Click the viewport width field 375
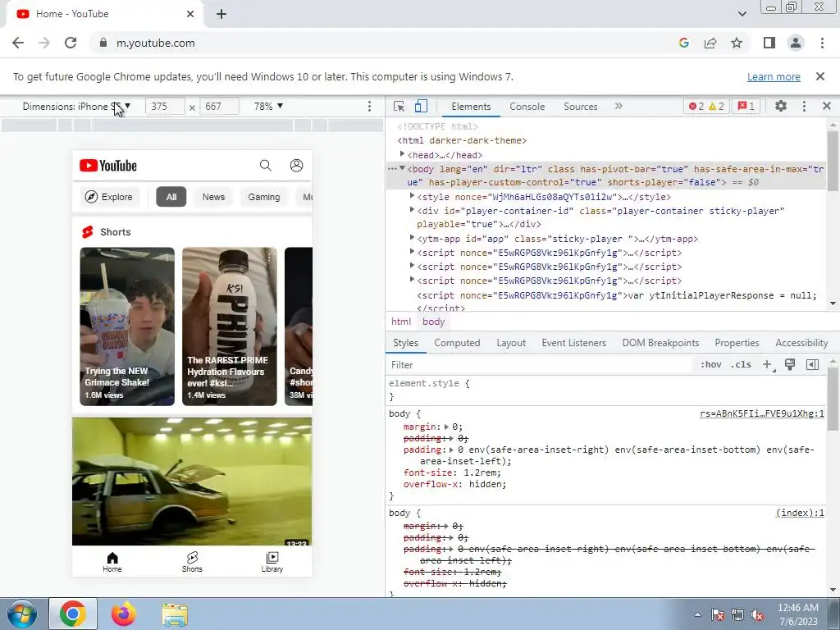The height and width of the screenshot is (630, 840). tap(165, 106)
